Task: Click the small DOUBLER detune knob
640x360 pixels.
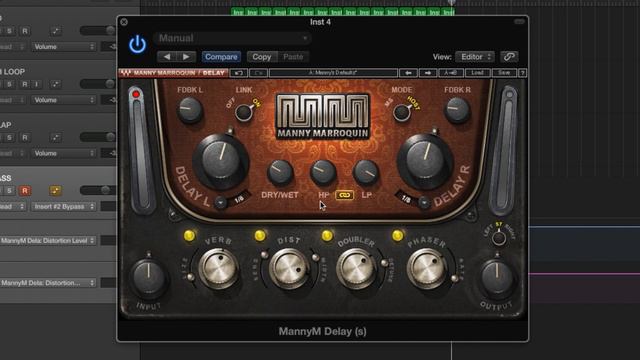Action: click(384, 263)
